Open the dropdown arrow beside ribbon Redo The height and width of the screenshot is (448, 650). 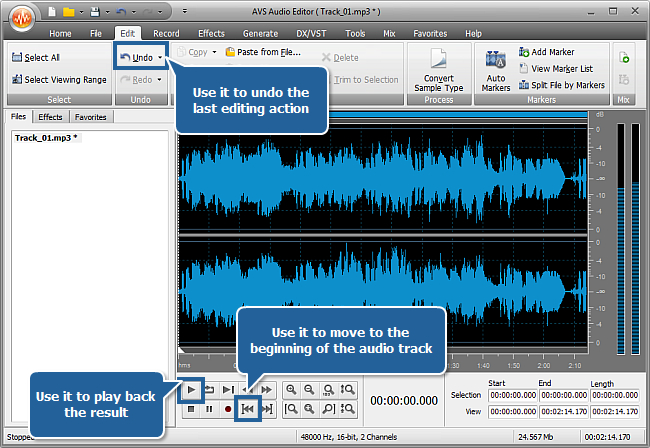pos(160,80)
